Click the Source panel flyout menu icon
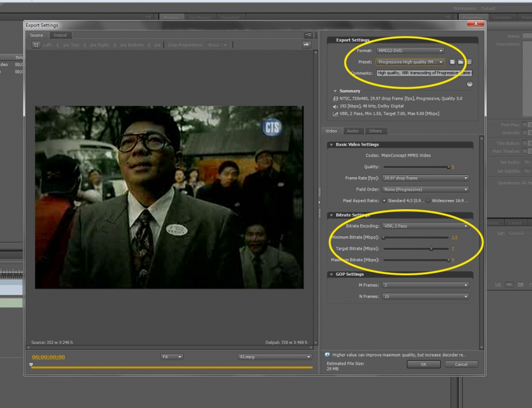The height and width of the screenshot is (408, 532). tap(308, 35)
